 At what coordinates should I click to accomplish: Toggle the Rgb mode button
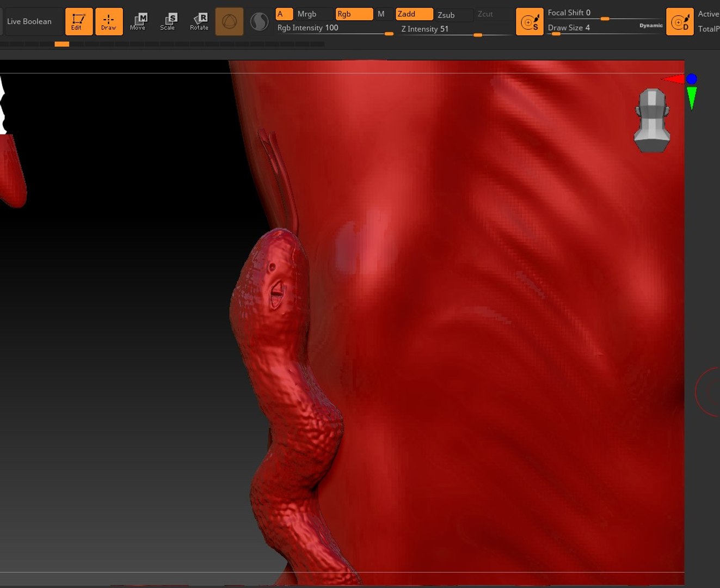pyautogui.click(x=354, y=14)
